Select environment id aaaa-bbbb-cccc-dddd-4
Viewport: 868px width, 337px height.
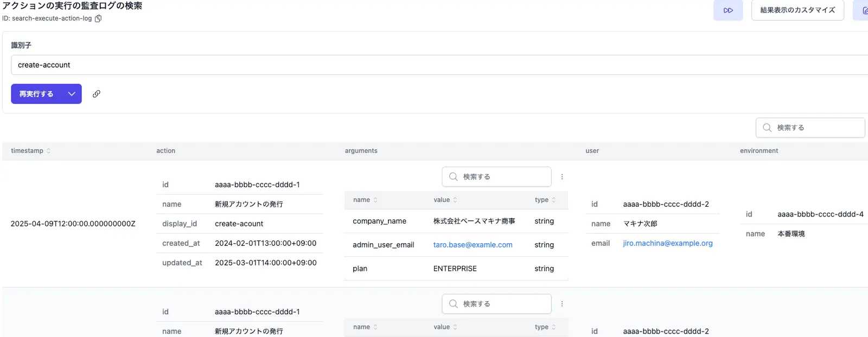(820, 214)
